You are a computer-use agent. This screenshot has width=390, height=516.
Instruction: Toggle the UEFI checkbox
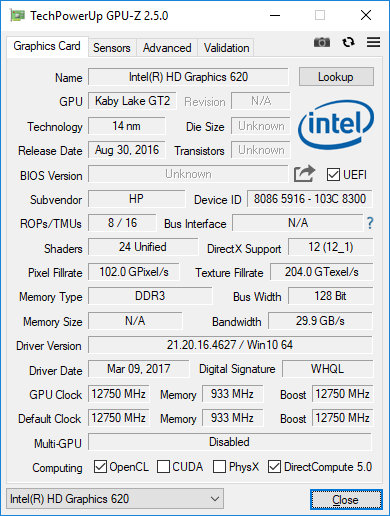click(333, 175)
